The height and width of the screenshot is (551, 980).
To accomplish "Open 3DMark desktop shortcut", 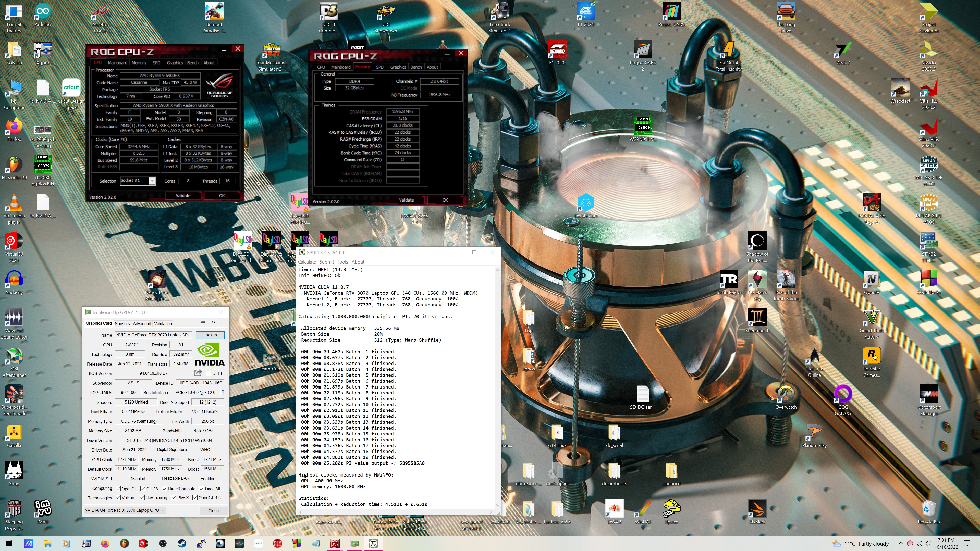I will click(757, 512).
